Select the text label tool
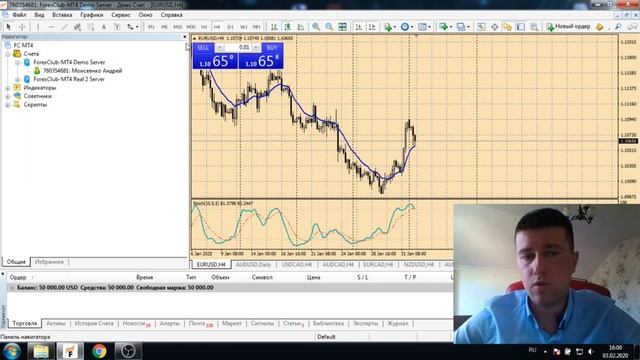 [x=117, y=27]
